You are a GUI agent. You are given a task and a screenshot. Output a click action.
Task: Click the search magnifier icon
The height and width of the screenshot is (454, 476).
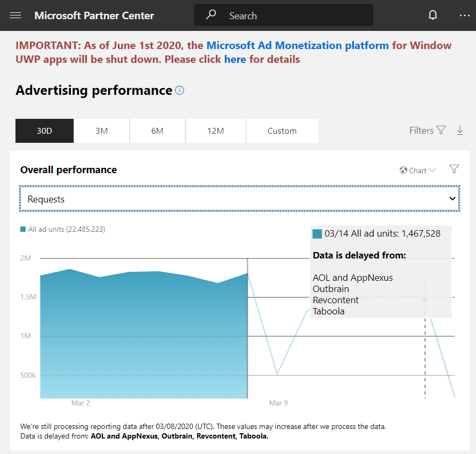click(211, 14)
